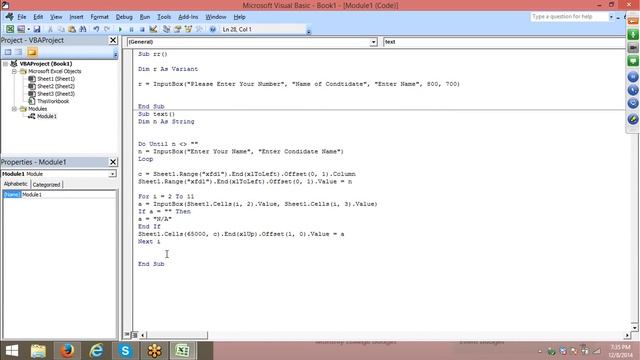640x360 pixels.
Task: Open the File menu
Action: click(x=22, y=17)
